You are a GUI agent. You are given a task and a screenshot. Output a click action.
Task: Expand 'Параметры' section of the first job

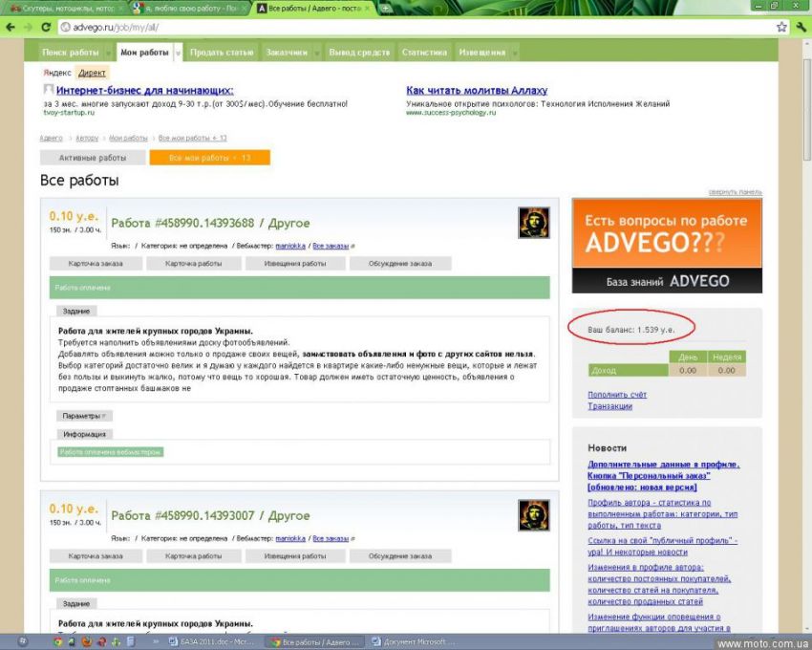(x=84, y=416)
